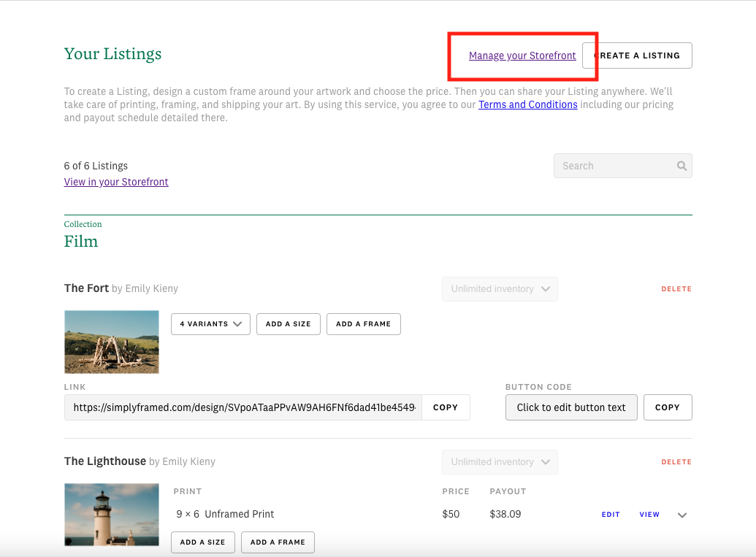756x557 pixels.
Task: Add a frame to The Lighthouse
Action: [277, 542]
